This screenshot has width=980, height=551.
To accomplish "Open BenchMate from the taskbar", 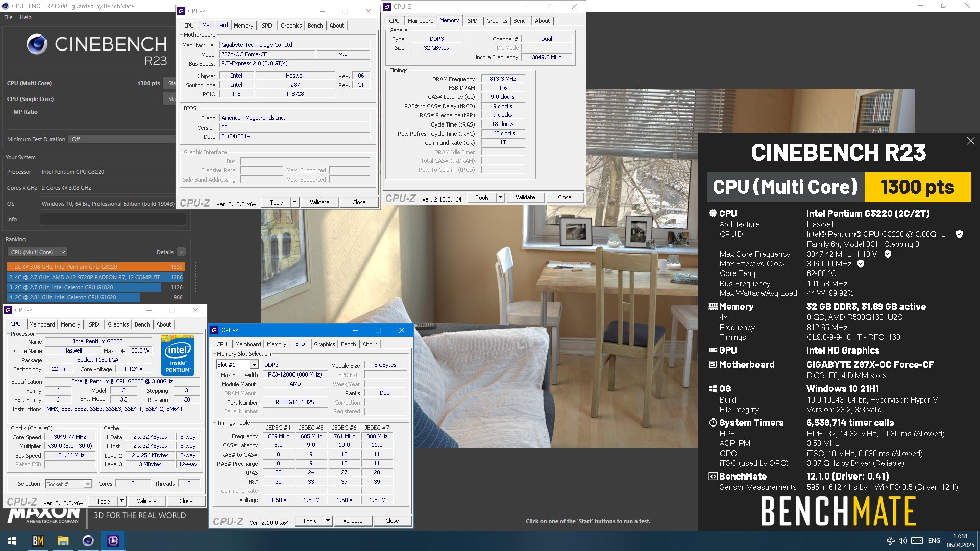I will coord(38,541).
